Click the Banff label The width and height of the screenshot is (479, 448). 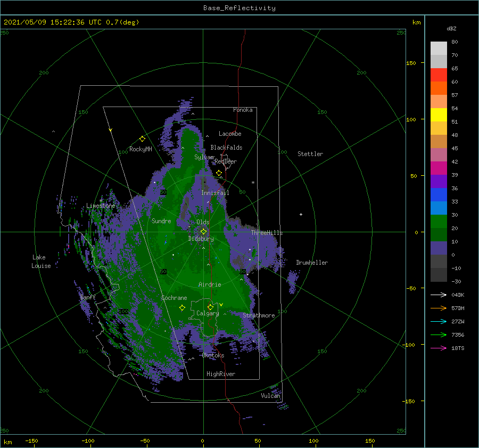click(88, 297)
